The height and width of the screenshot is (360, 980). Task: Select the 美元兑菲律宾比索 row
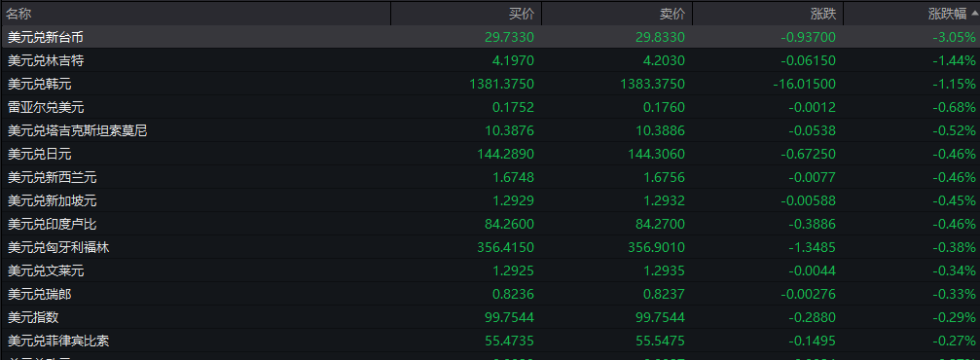pyautogui.click(x=490, y=341)
